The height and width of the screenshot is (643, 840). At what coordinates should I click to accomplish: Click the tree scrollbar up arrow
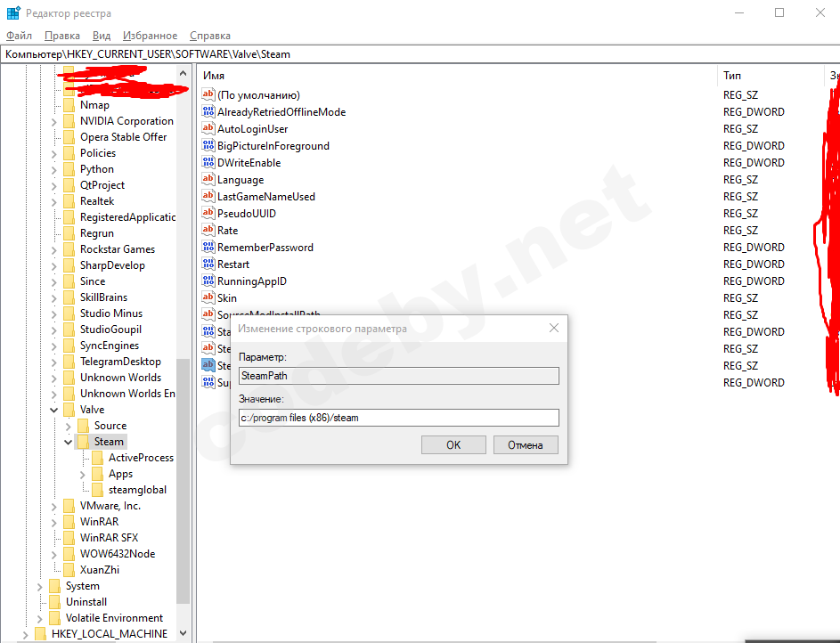(x=183, y=73)
